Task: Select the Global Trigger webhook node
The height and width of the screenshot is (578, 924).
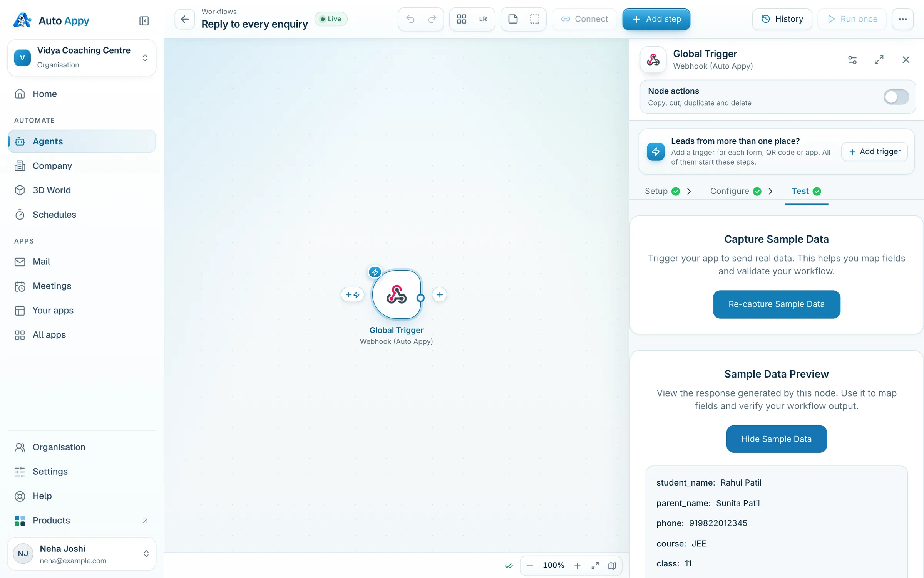Action: (x=397, y=295)
